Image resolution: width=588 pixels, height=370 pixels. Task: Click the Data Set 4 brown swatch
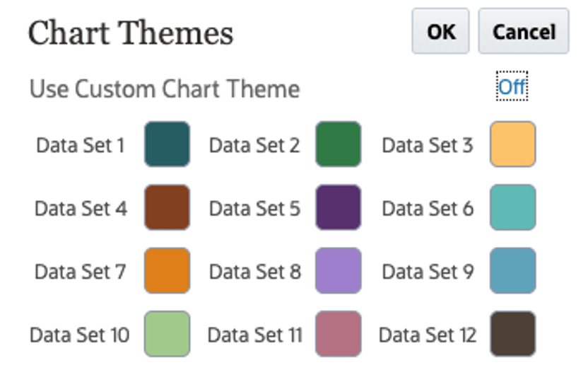pos(167,208)
